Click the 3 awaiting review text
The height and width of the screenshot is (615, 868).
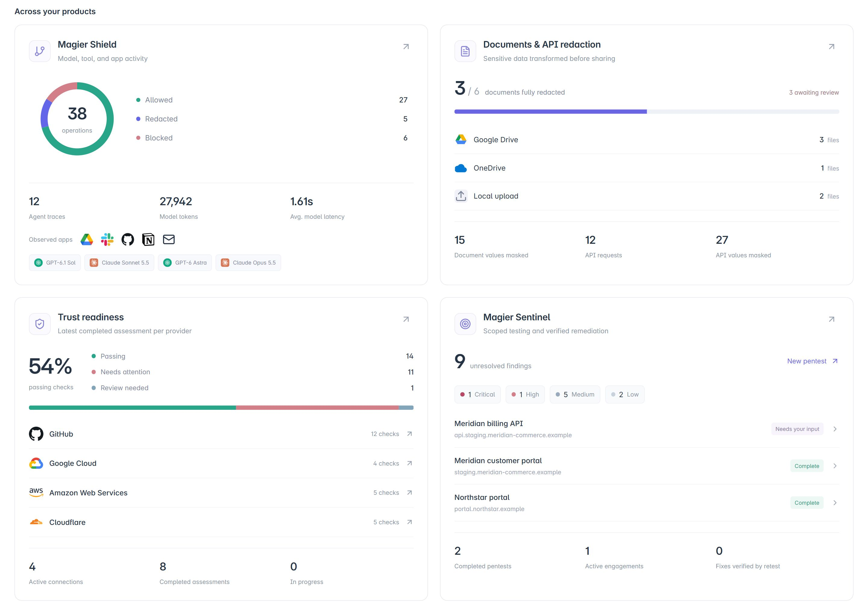pyautogui.click(x=813, y=93)
